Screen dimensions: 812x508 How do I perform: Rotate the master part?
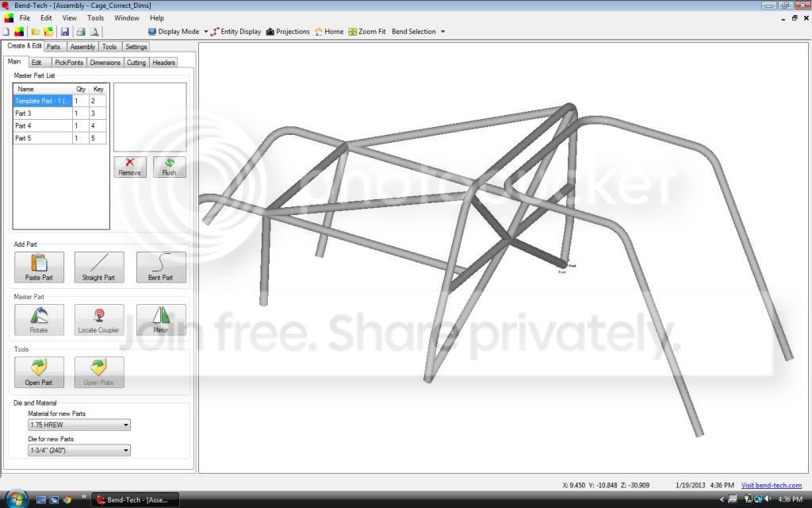[x=39, y=320]
